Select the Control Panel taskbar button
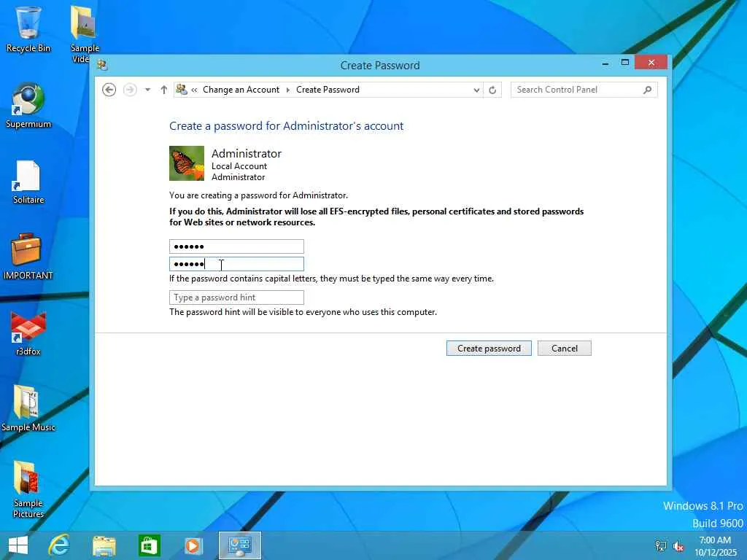The image size is (747, 560). [x=239, y=545]
